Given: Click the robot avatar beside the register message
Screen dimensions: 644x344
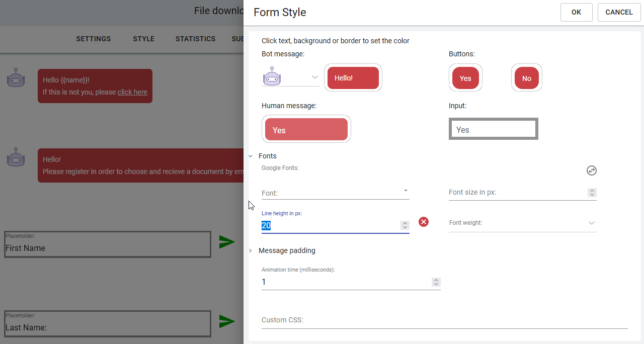Looking at the screenshot, I should [16, 157].
